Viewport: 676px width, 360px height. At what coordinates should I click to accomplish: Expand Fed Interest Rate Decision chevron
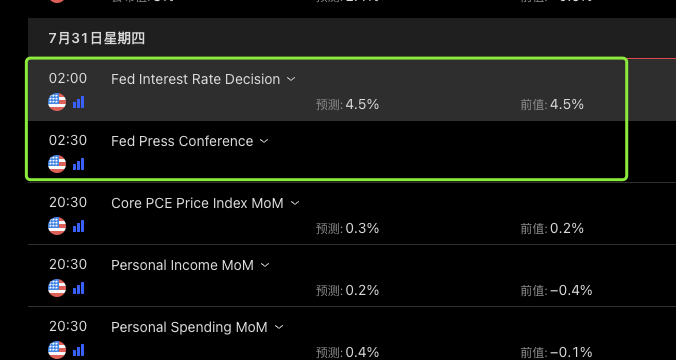coord(291,79)
